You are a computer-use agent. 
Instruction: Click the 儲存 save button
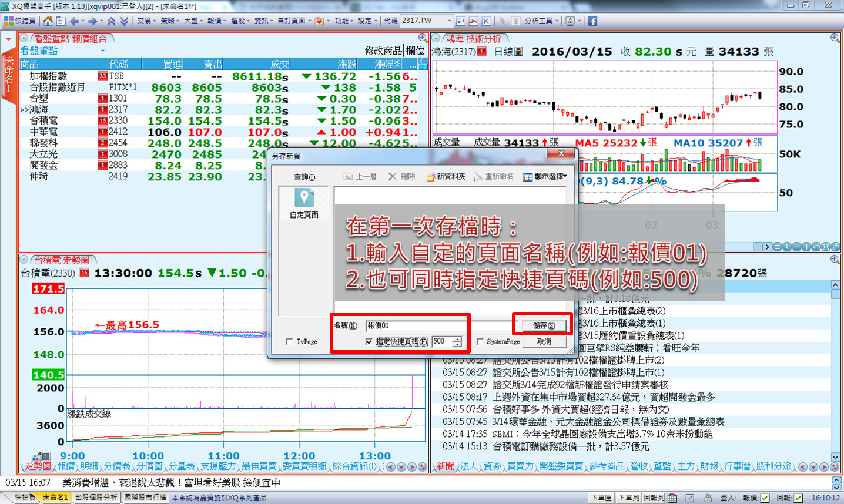coord(544,325)
